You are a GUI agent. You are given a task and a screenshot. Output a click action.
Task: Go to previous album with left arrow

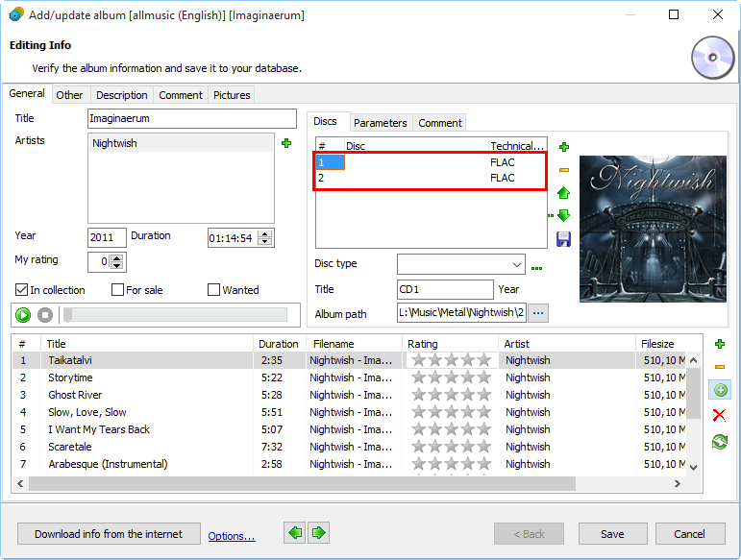click(295, 533)
